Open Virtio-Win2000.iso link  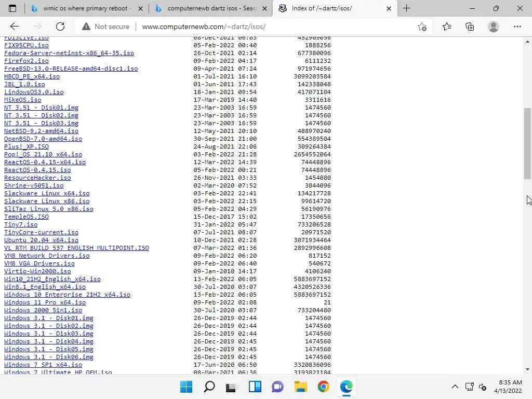[x=37, y=271]
